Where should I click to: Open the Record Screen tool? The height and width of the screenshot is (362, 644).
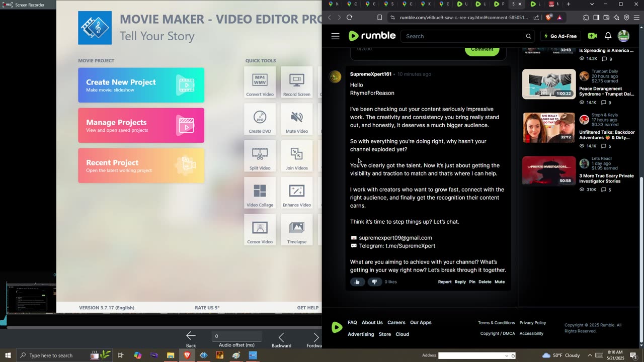point(297,82)
